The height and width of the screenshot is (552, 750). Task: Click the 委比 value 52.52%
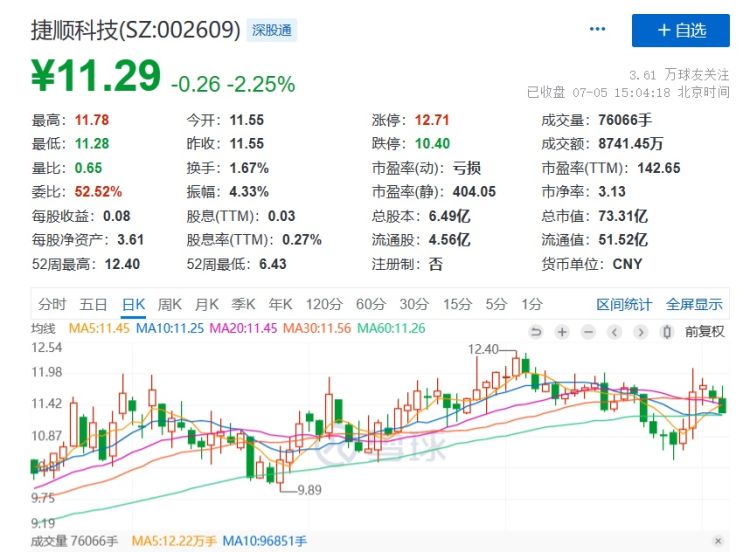[x=98, y=192]
